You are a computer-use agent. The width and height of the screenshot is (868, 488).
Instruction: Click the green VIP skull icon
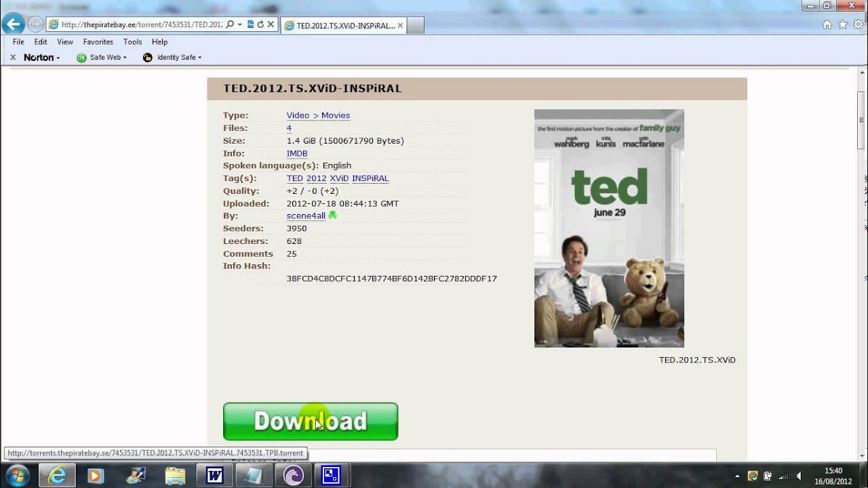click(332, 215)
